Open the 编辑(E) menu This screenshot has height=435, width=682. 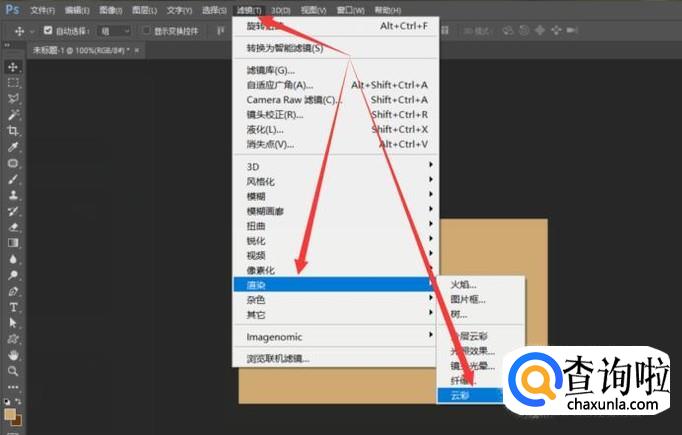[x=77, y=10]
